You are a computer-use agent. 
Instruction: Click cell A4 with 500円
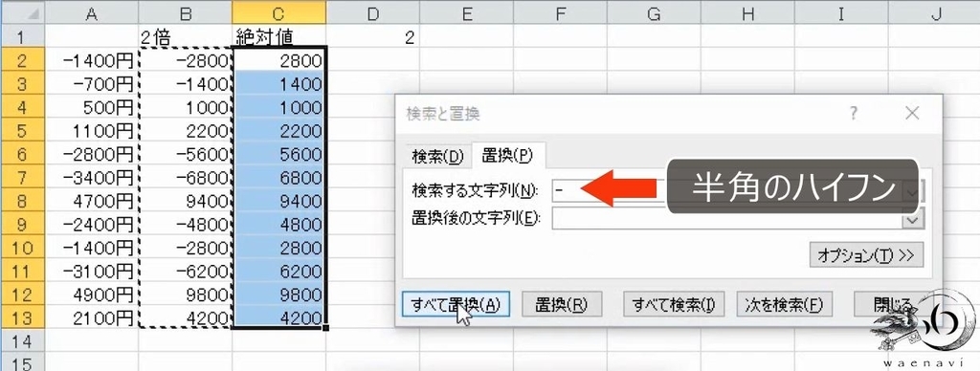92,107
